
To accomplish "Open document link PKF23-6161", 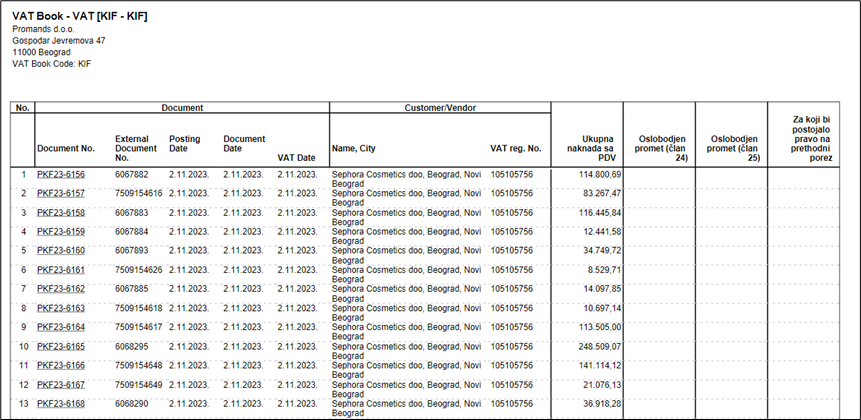I will pos(61,270).
